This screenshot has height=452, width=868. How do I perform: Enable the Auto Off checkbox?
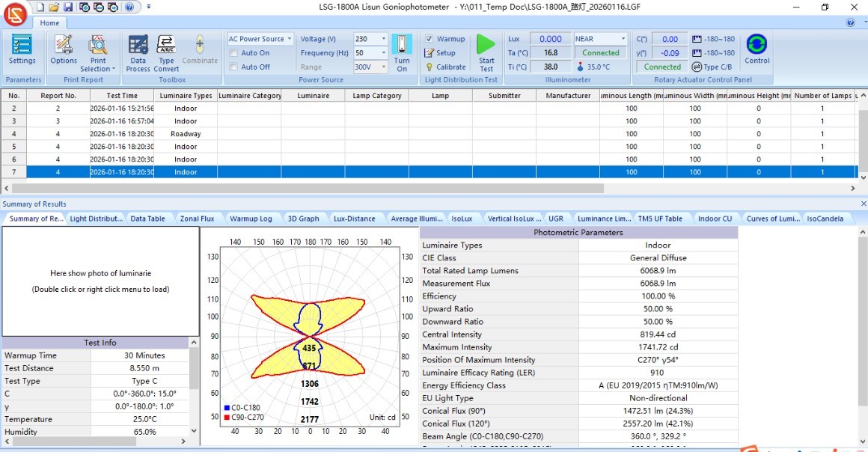[233, 67]
